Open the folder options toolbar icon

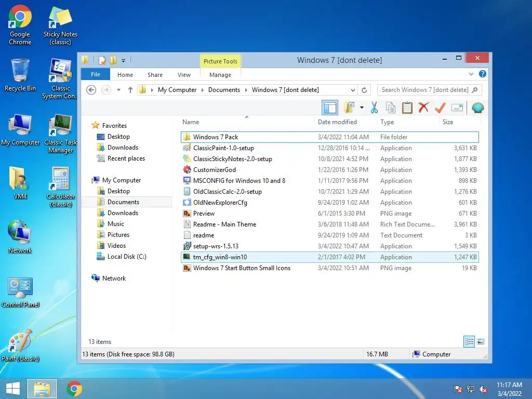coord(349,108)
